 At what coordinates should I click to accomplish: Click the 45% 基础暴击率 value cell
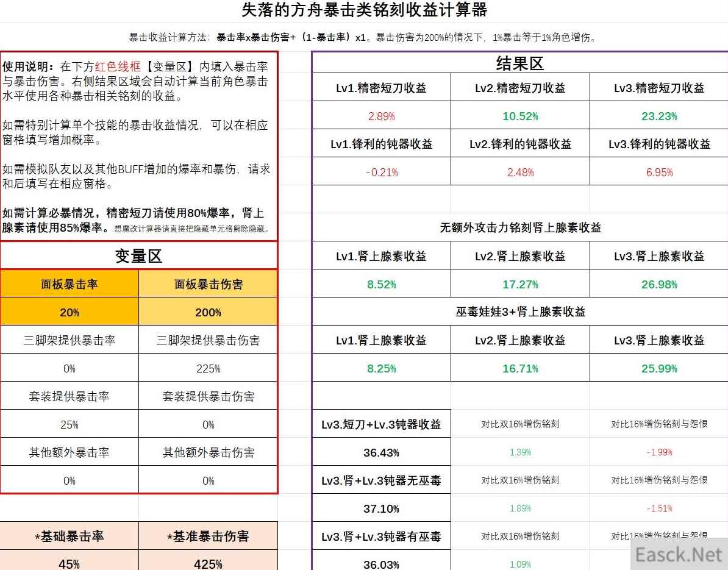click(70, 563)
